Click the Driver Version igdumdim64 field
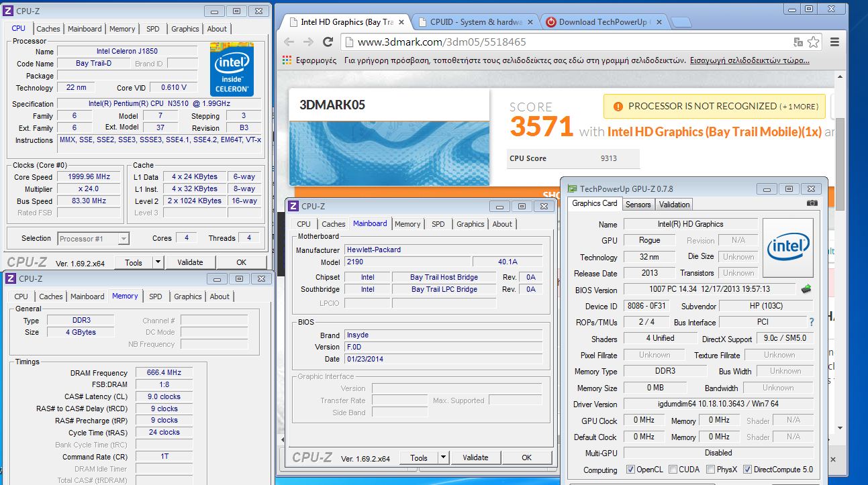The width and height of the screenshot is (868, 485). (x=718, y=405)
